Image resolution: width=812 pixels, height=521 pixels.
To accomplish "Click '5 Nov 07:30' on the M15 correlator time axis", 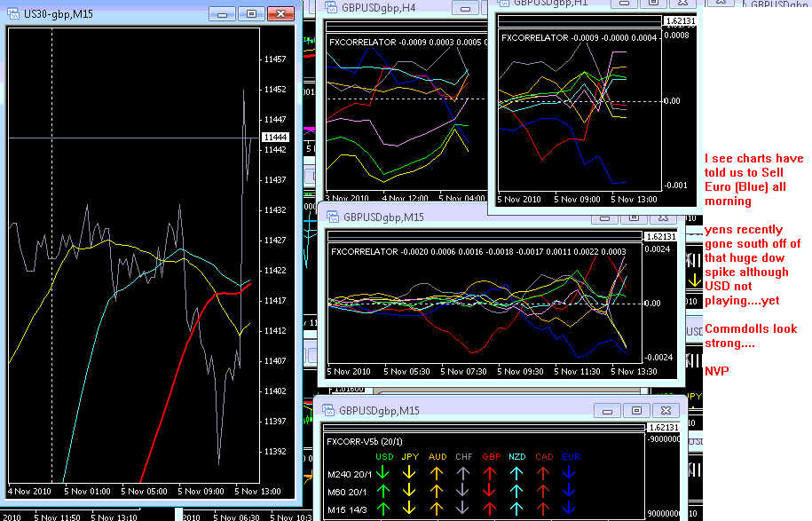I will pyautogui.click(x=463, y=371).
